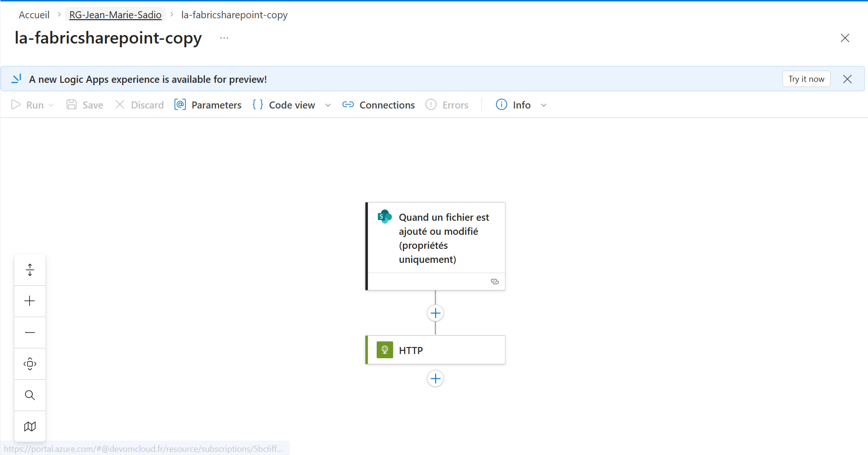
Task: Open connection settings on the trigger card
Action: [x=495, y=281]
